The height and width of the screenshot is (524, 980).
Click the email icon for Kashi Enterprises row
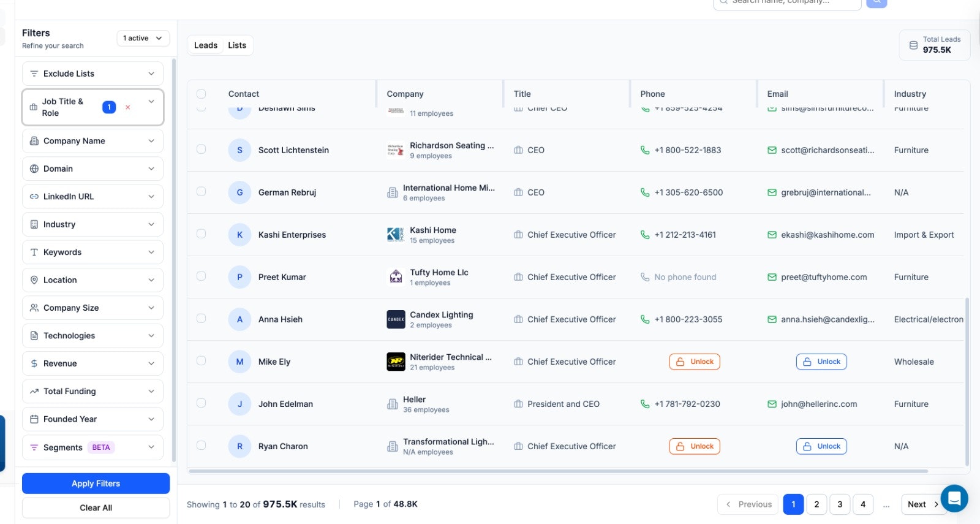tap(772, 235)
